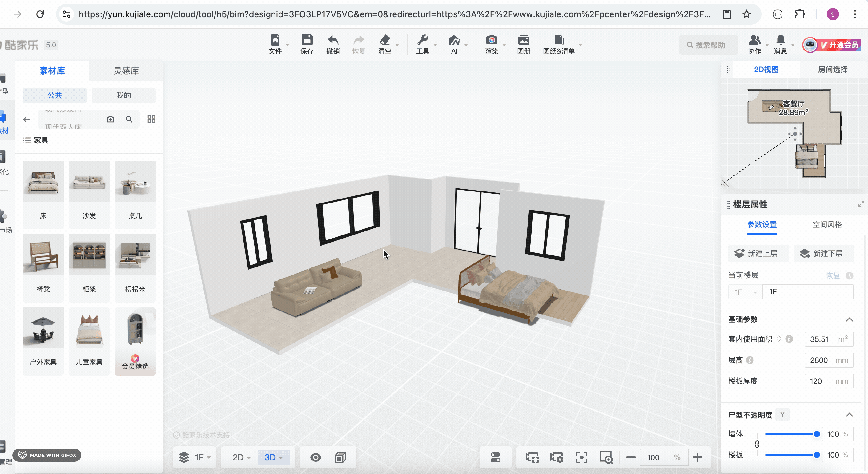Screen dimensions: 868x474
Task: Open the 消息 (Messages) bell icon
Action: pos(780,40)
